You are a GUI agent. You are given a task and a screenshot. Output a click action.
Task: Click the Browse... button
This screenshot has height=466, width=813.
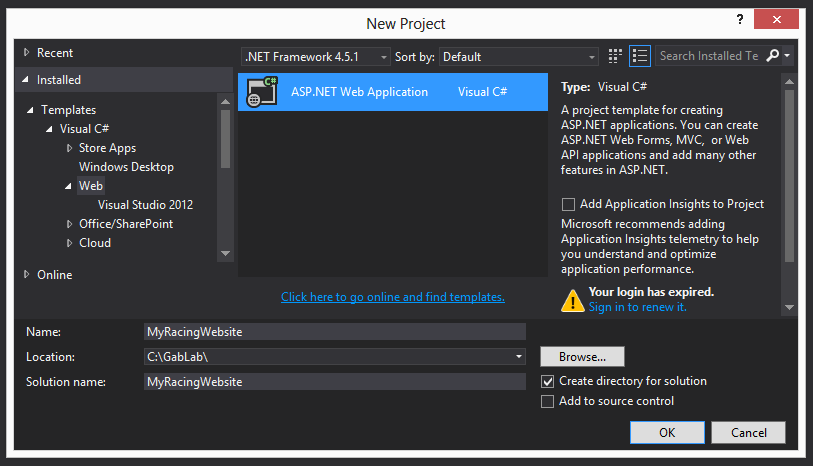pyautogui.click(x=582, y=357)
